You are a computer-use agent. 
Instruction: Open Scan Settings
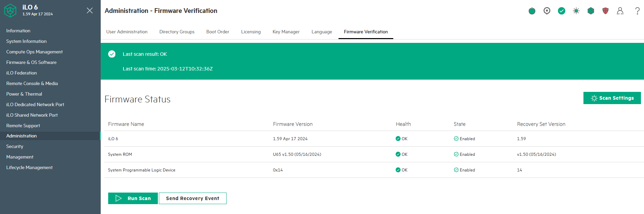click(x=612, y=98)
